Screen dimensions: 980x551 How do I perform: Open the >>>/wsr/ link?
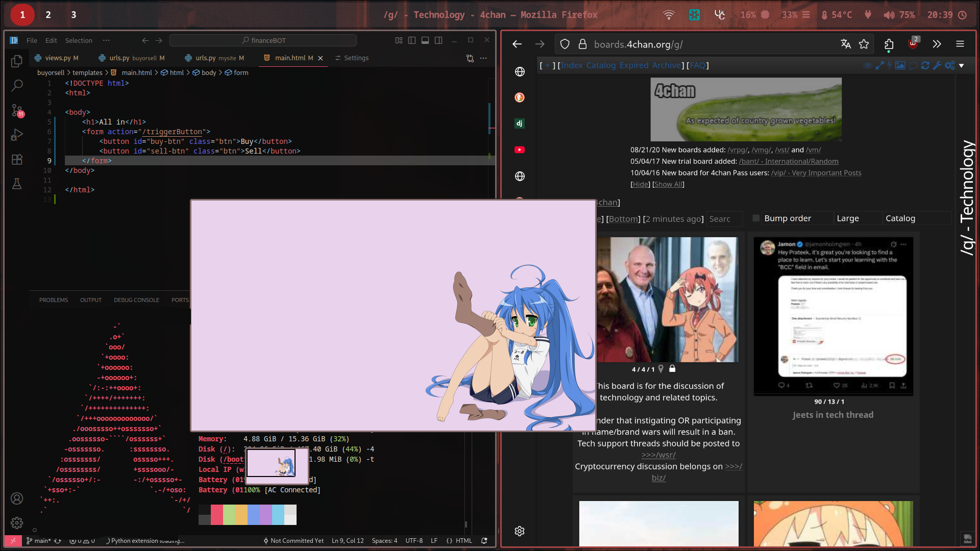(658, 455)
